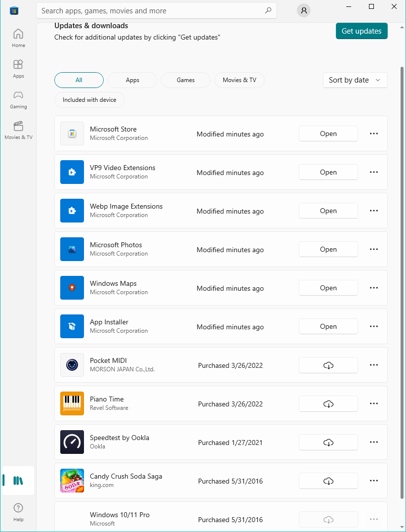This screenshot has width=406, height=532.
Task: Click the user profile icon
Action: 304,10
